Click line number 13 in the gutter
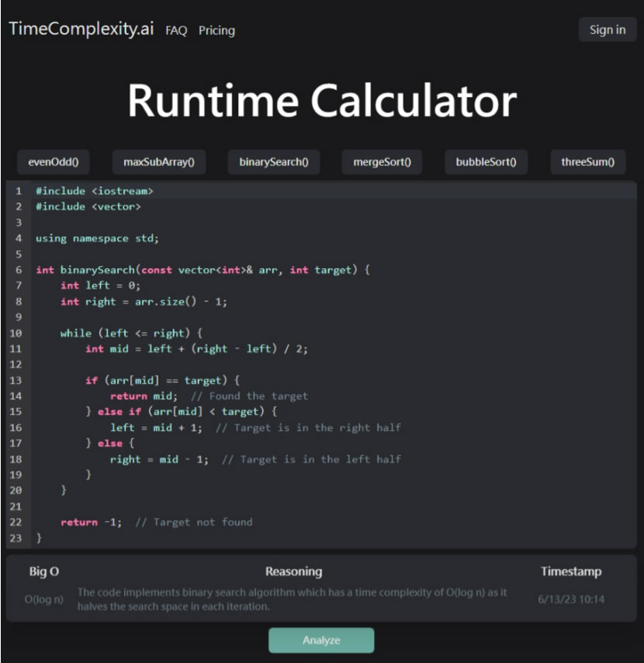Viewport: 644px width, 663px height. point(16,381)
